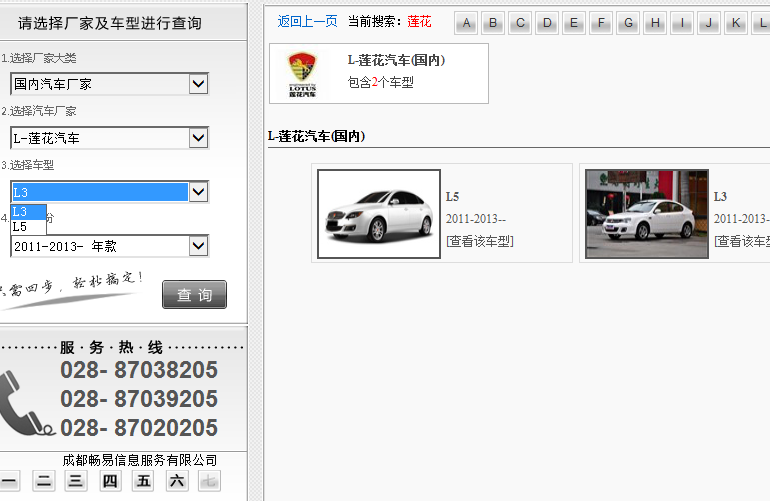Click the 四 button at the bottom

pos(110,481)
